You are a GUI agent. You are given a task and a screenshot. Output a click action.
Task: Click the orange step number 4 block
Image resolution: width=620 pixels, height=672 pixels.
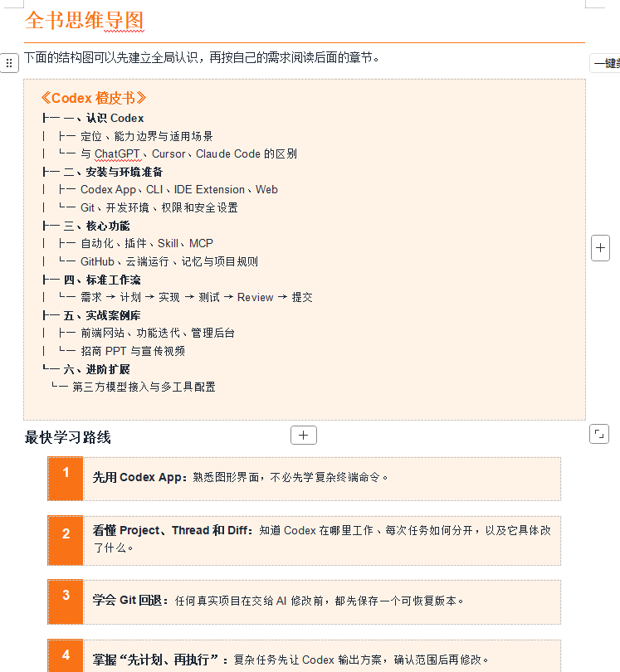click(x=66, y=656)
